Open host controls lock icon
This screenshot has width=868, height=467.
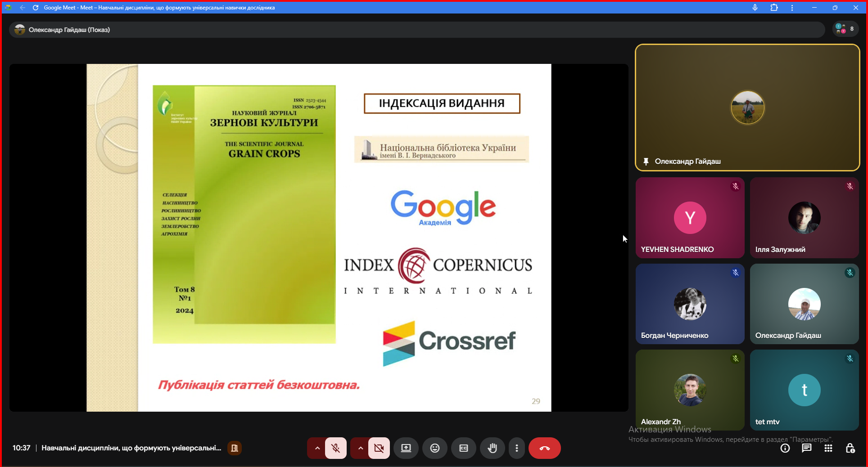click(x=850, y=448)
